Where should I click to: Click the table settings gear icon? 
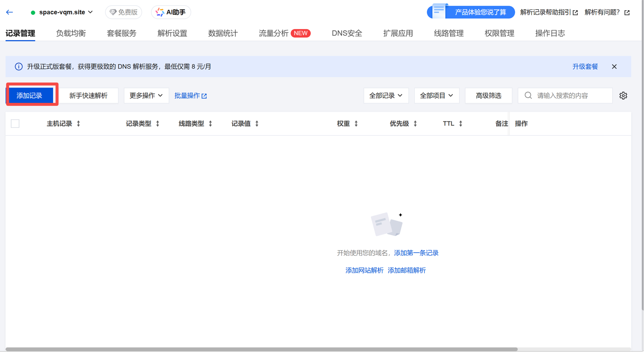click(623, 96)
